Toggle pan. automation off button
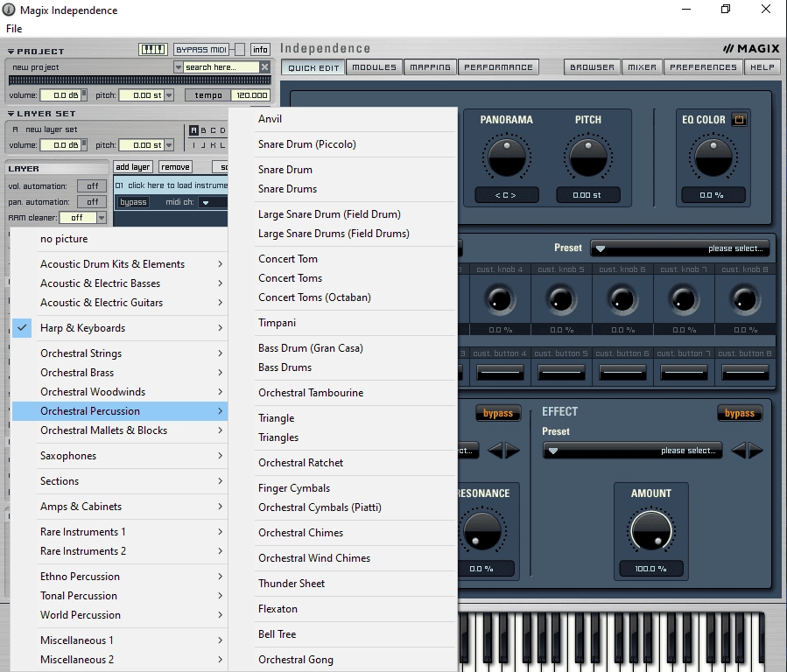The height and width of the screenshot is (672, 787). click(92, 201)
